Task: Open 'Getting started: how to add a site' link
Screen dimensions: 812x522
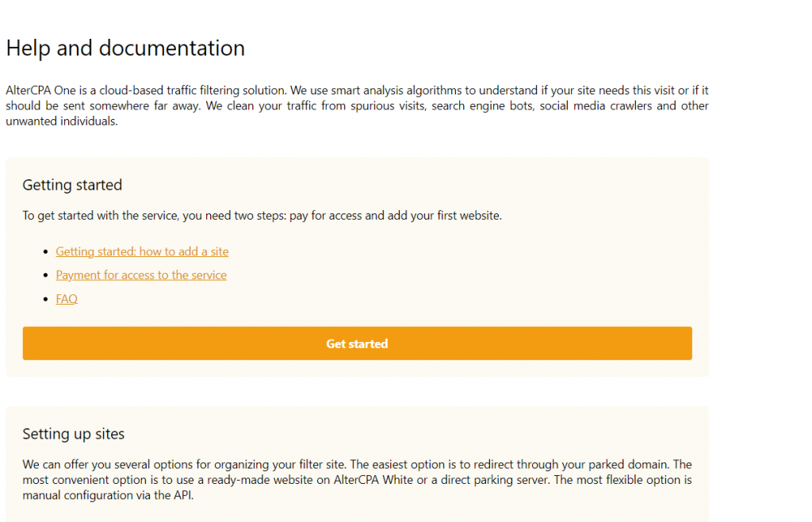Action: [142, 251]
